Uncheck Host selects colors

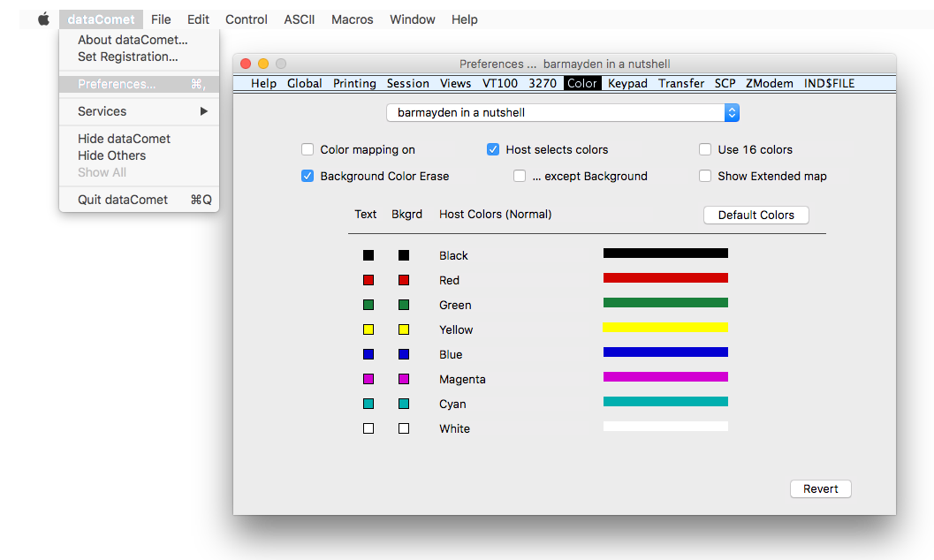[x=492, y=149]
